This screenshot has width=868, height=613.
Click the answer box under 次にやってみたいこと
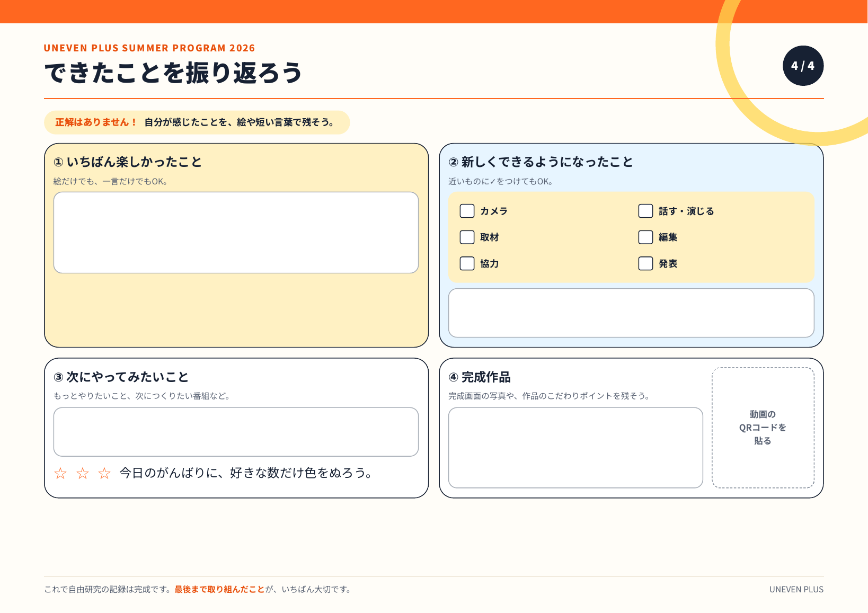pyautogui.click(x=236, y=432)
